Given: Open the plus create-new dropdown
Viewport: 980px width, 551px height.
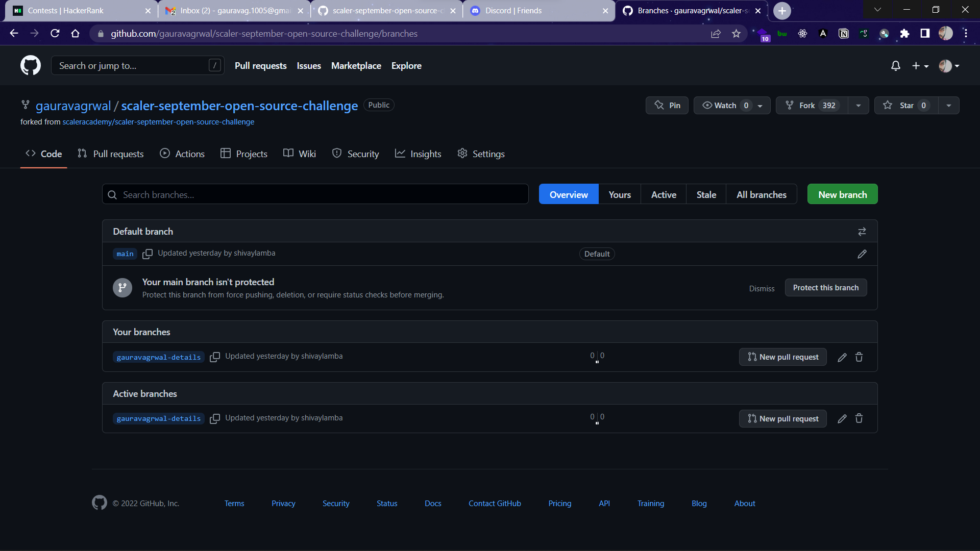Looking at the screenshot, I should 920,66.
